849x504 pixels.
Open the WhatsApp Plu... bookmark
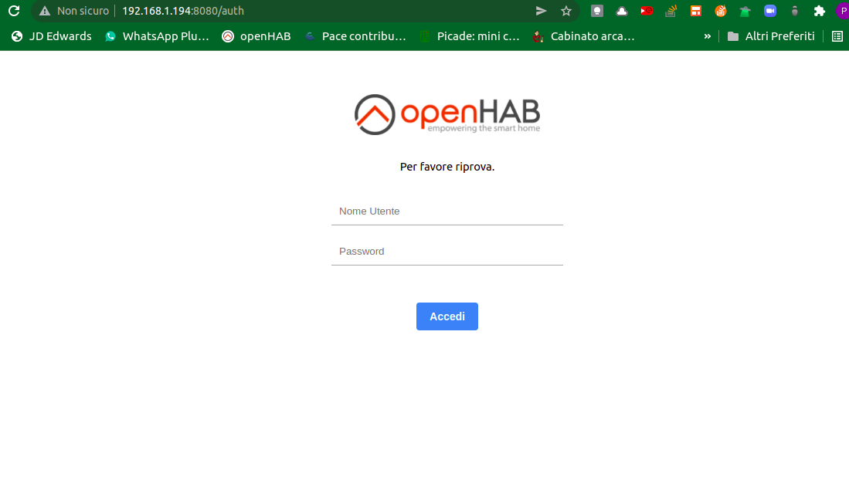tap(157, 36)
